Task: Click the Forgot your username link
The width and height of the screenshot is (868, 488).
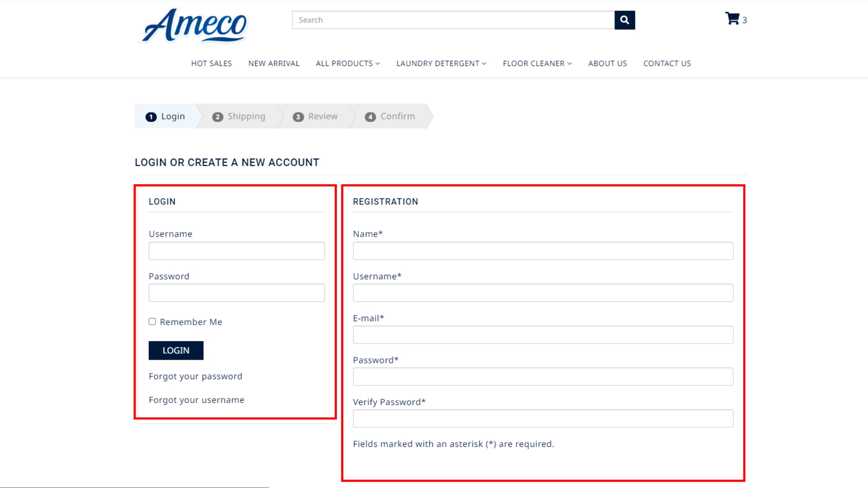Action: pos(196,400)
